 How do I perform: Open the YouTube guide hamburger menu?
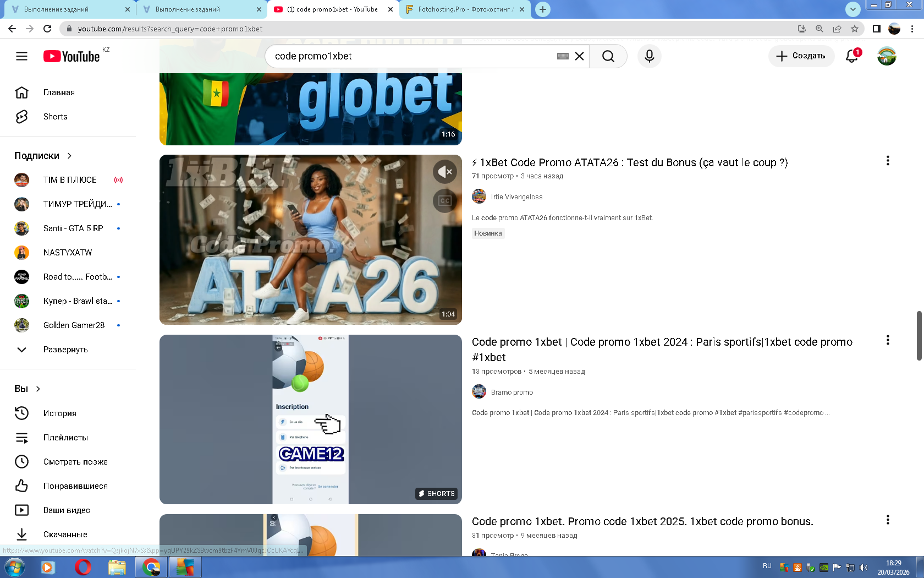[21, 56]
